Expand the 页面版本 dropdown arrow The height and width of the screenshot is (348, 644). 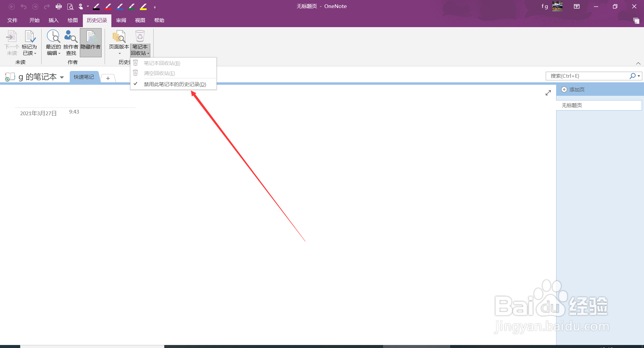119,53
